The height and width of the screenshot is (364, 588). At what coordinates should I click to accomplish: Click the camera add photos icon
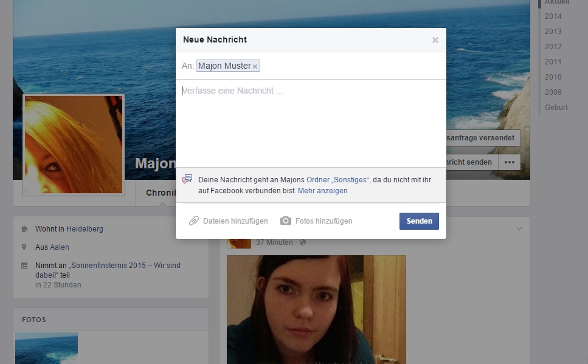[x=286, y=221]
